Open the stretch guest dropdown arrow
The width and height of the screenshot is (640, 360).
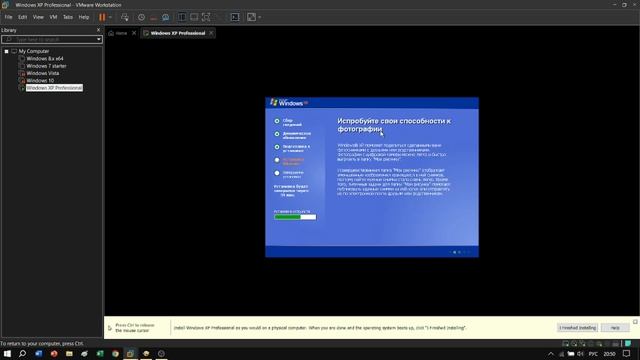260,17
